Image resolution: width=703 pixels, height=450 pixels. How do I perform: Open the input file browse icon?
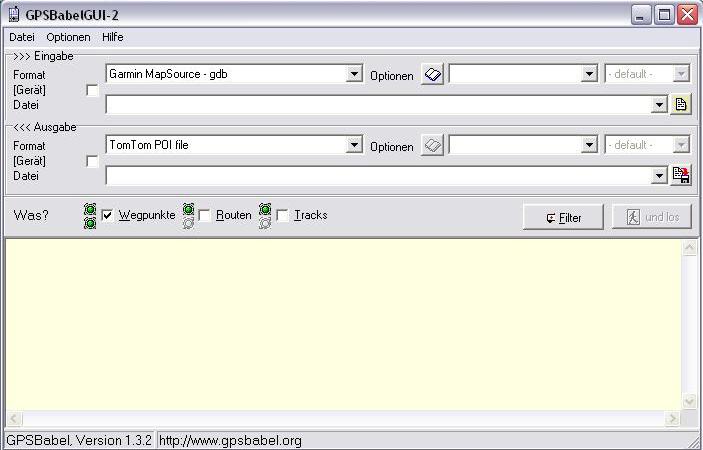pos(681,104)
